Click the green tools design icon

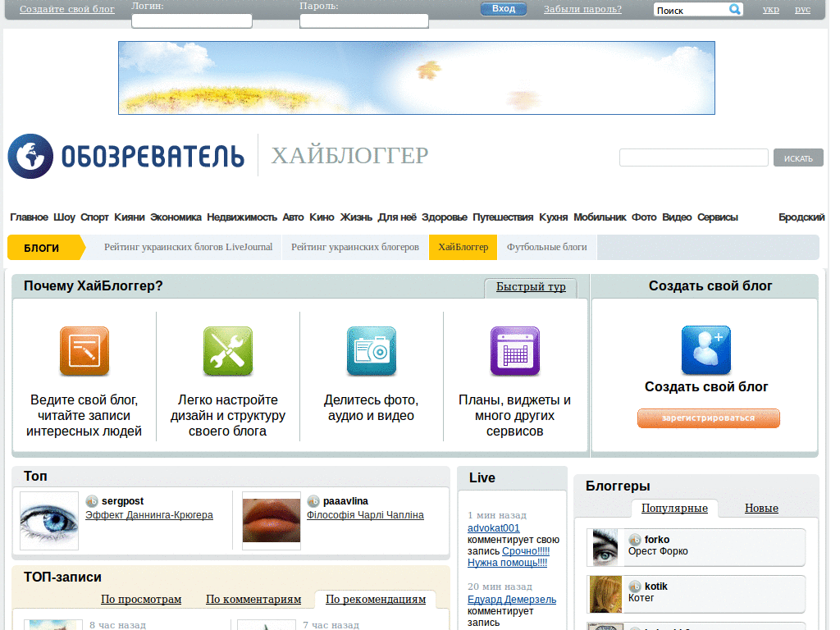[228, 351]
